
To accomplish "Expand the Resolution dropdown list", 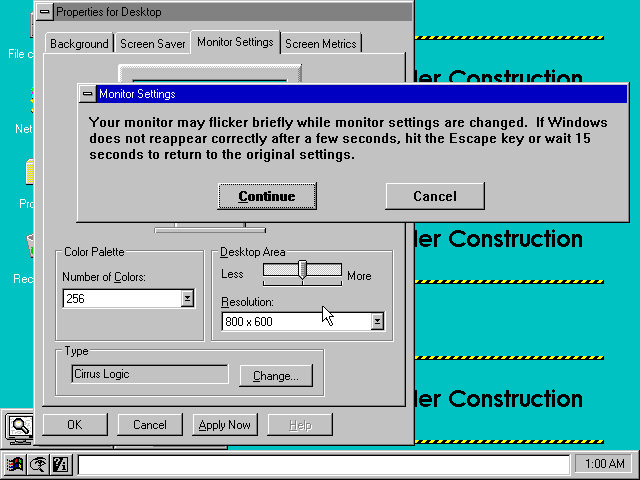I will 377,321.
